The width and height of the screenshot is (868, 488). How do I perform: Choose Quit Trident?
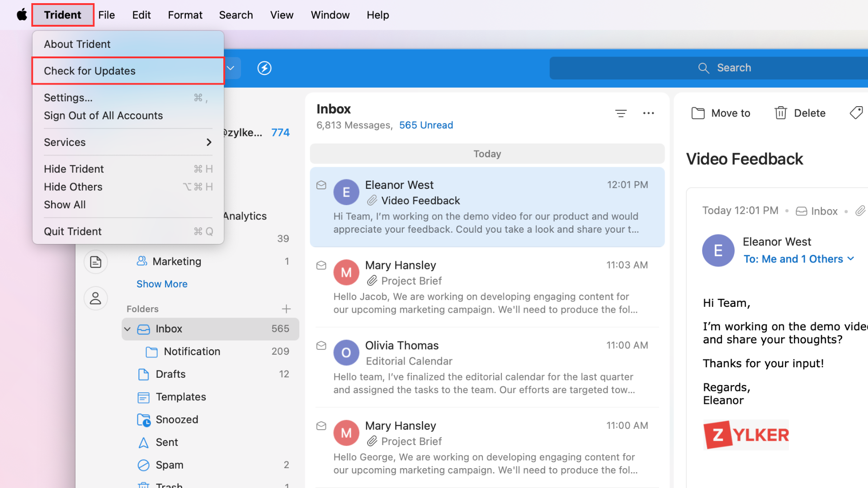(128, 231)
